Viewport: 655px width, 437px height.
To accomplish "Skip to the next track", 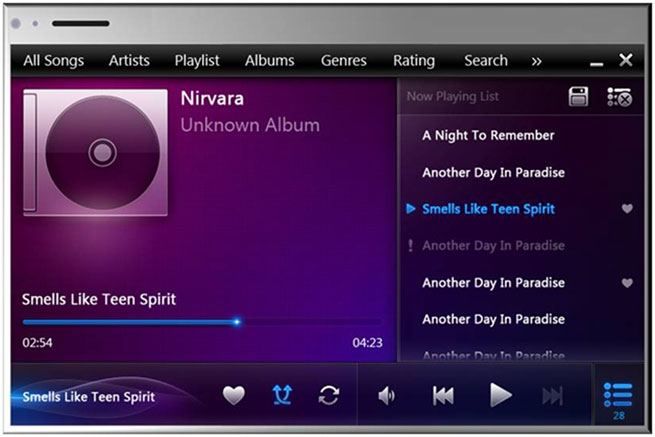I will pyautogui.click(x=553, y=396).
